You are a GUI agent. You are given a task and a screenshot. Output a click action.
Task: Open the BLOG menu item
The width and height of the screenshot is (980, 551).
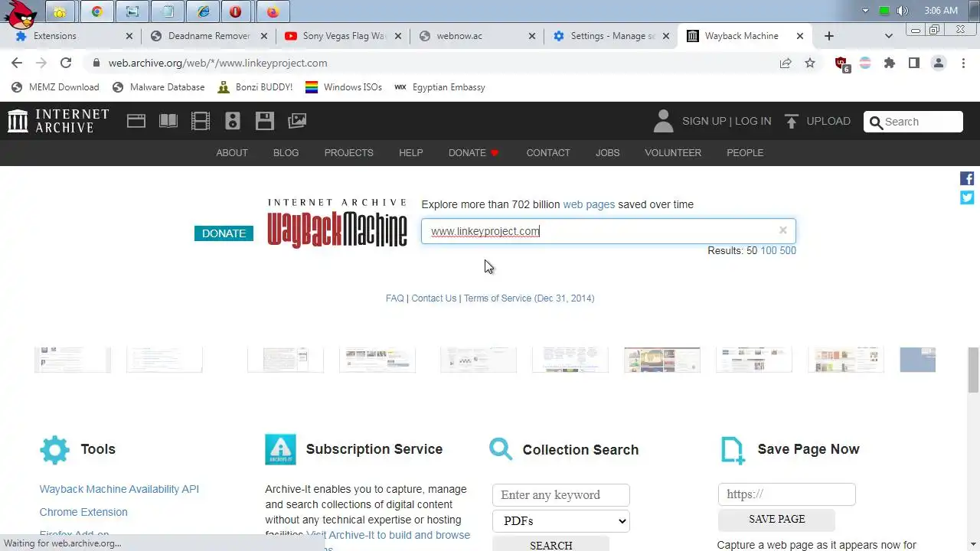pyautogui.click(x=286, y=153)
